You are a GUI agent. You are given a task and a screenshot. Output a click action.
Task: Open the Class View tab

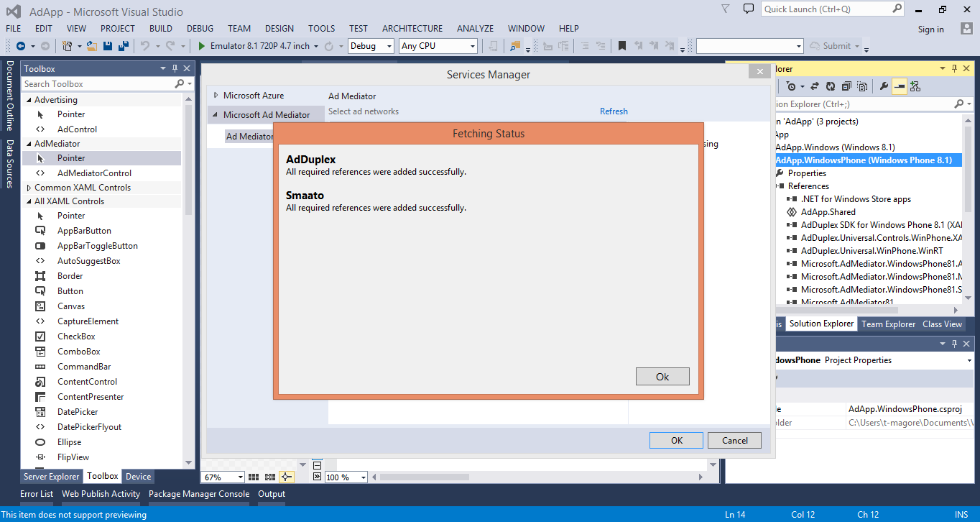pyautogui.click(x=943, y=324)
